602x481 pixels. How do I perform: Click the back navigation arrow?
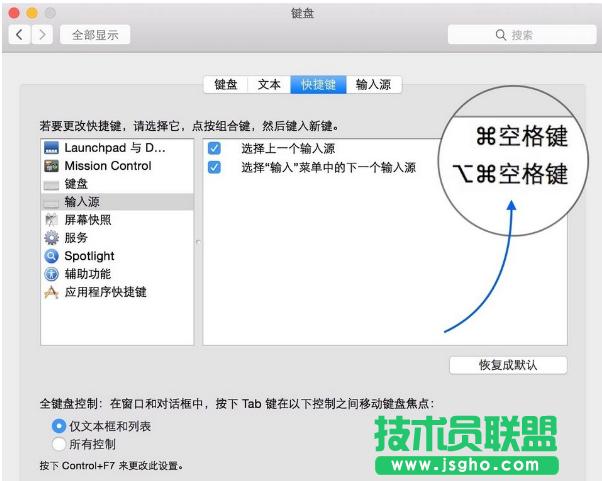click(x=20, y=35)
